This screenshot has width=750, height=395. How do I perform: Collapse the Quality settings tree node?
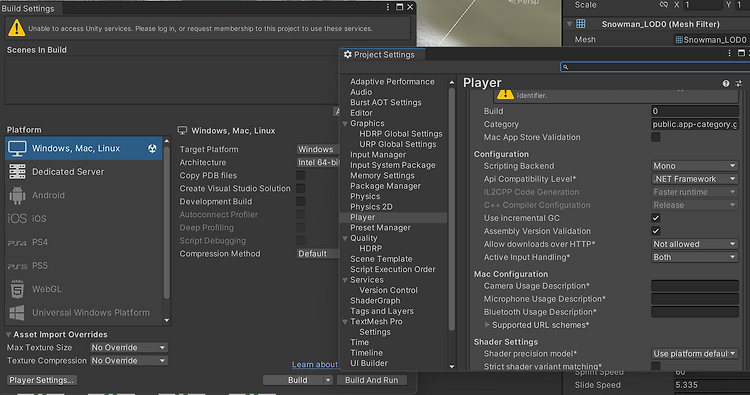coord(345,238)
